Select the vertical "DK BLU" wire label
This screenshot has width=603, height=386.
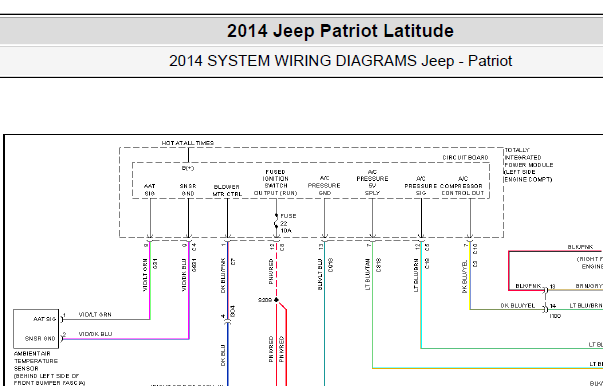coord(223,355)
